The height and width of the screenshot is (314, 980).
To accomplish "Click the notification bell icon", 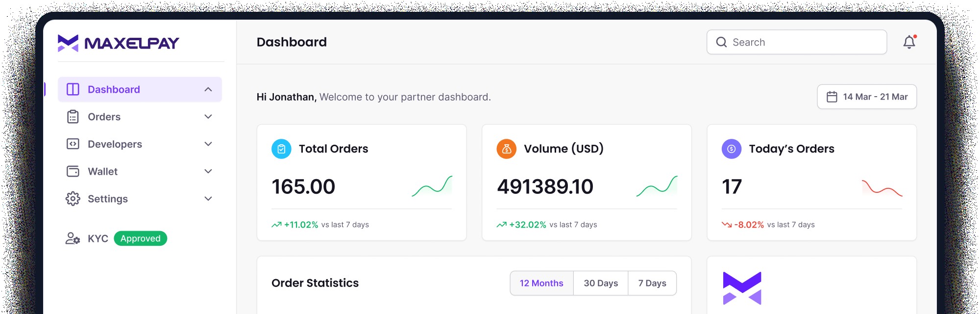I will (x=909, y=42).
